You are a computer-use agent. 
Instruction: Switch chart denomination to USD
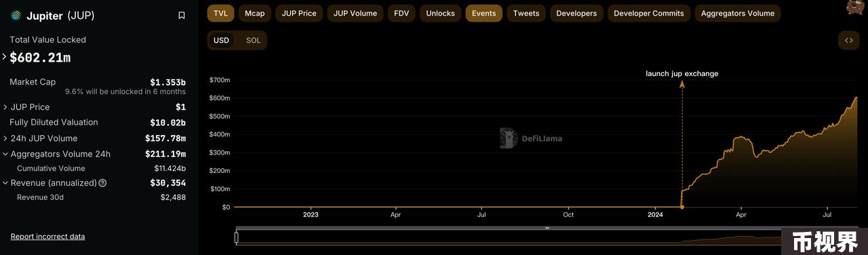pyautogui.click(x=222, y=40)
